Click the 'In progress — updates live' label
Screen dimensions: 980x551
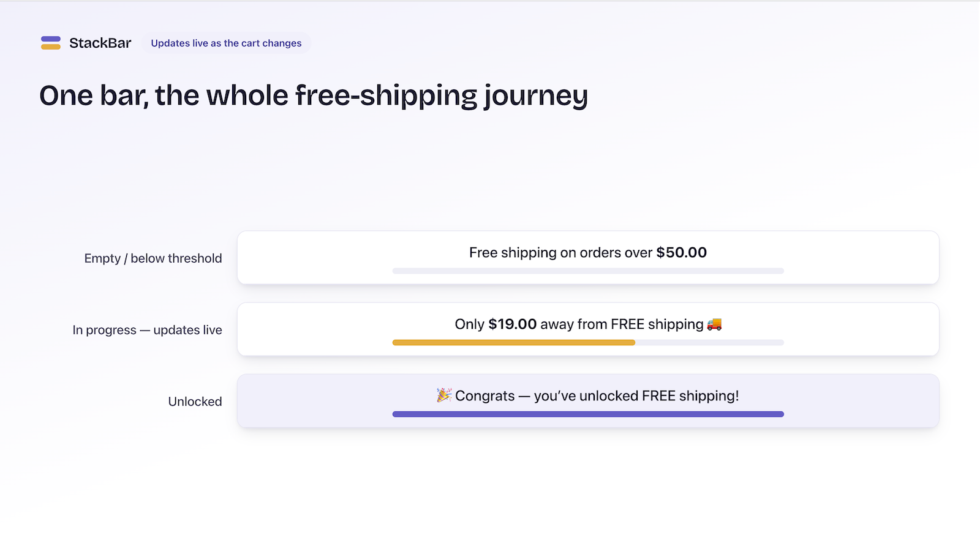(147, 330)
